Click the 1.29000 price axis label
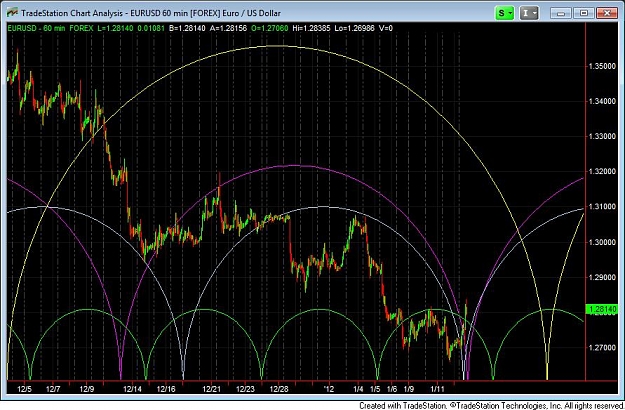Image resolution: width=625 pixels, height=410 pixels. 602,277
